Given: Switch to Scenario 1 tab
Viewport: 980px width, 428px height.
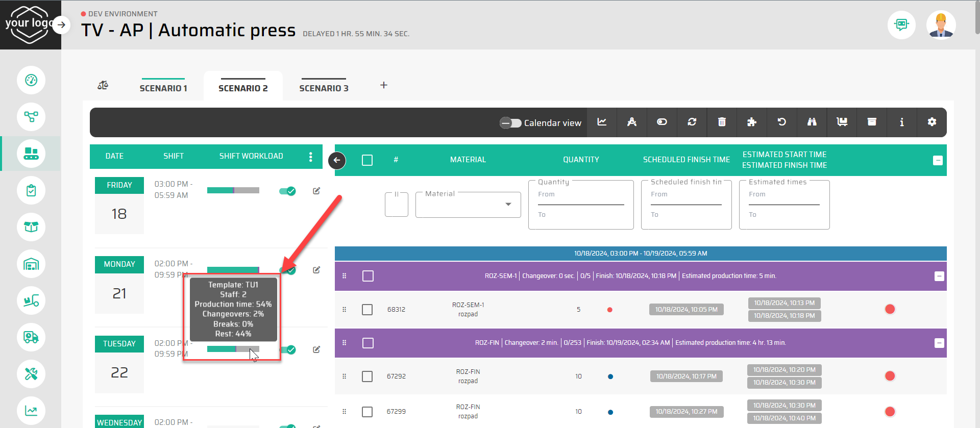Looking at the screenshot, I should pyautogui.click(x=163, y=88).
